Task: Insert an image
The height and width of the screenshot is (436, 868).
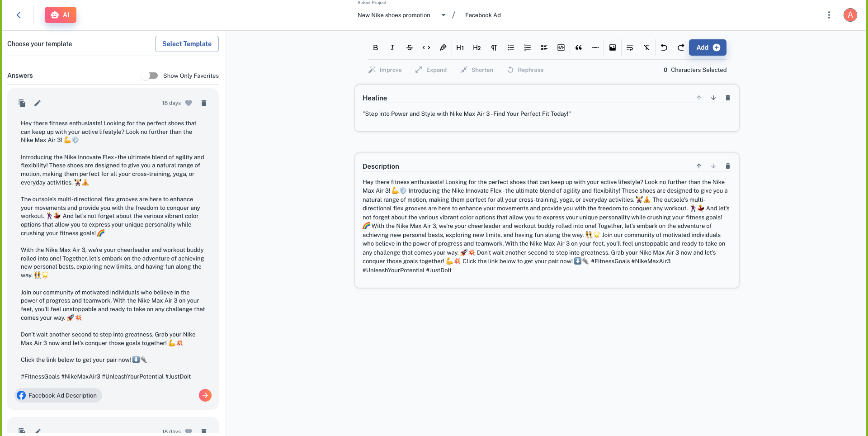Action: pos(613,47)
